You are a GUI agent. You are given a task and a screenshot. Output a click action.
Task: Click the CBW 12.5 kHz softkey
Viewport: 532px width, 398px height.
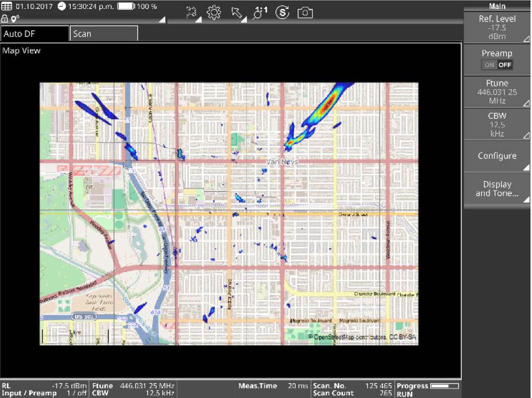(497, 125)
